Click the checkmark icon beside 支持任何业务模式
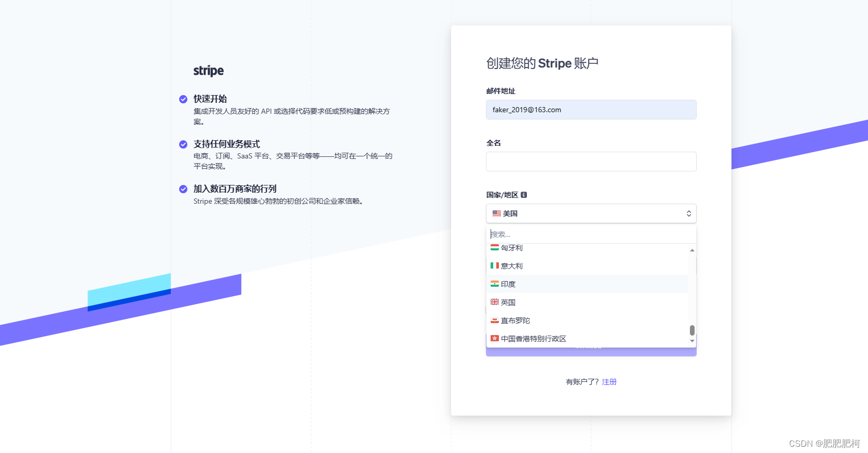 tap(183, 144)
